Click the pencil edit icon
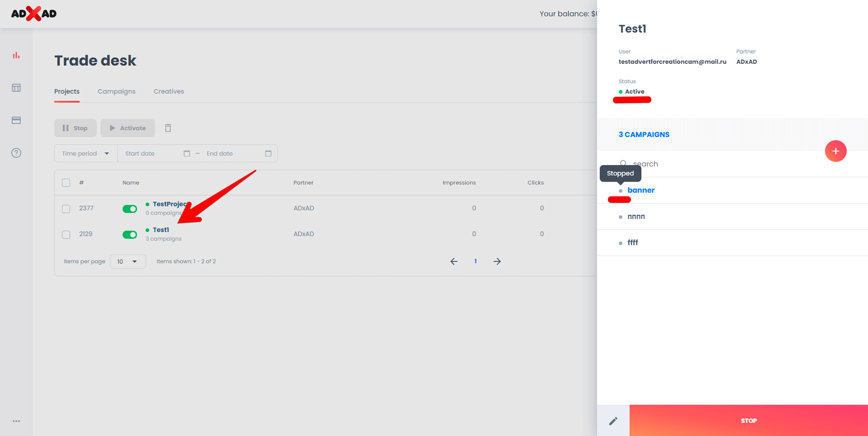Image resolution: width=868 pixels, height=436 pixels. point(613,421)
